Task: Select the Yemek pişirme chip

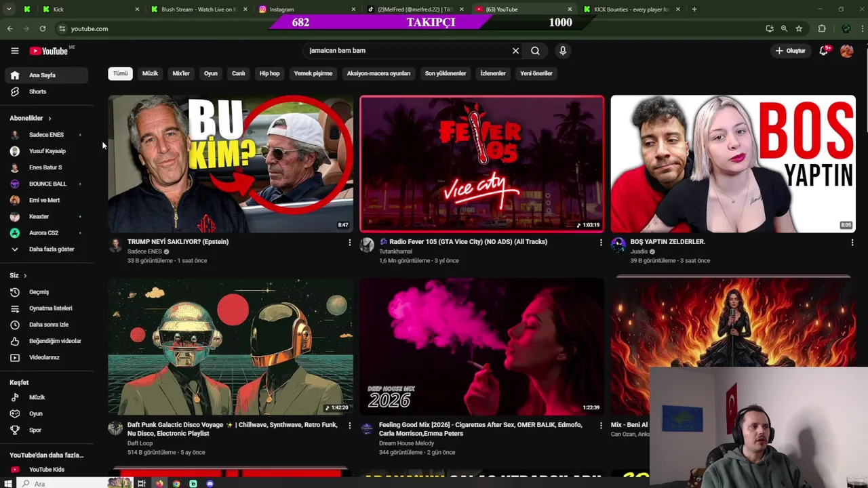Action: [313, 73]
